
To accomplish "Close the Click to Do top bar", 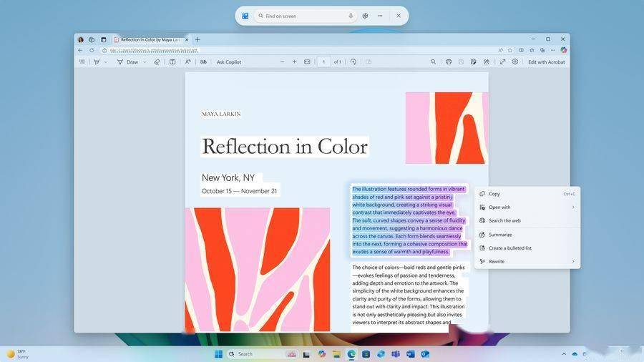I will tap(399, 16).
